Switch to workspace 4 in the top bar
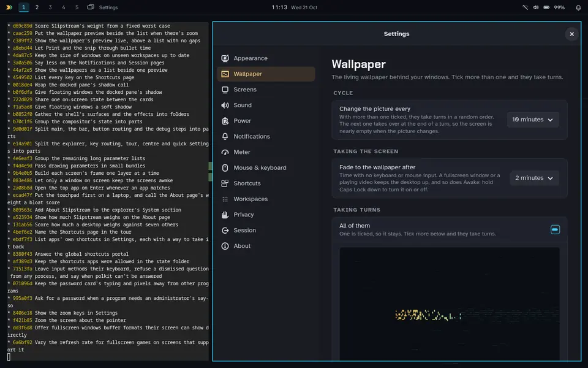588x368 pixels. tap(63, 7)
